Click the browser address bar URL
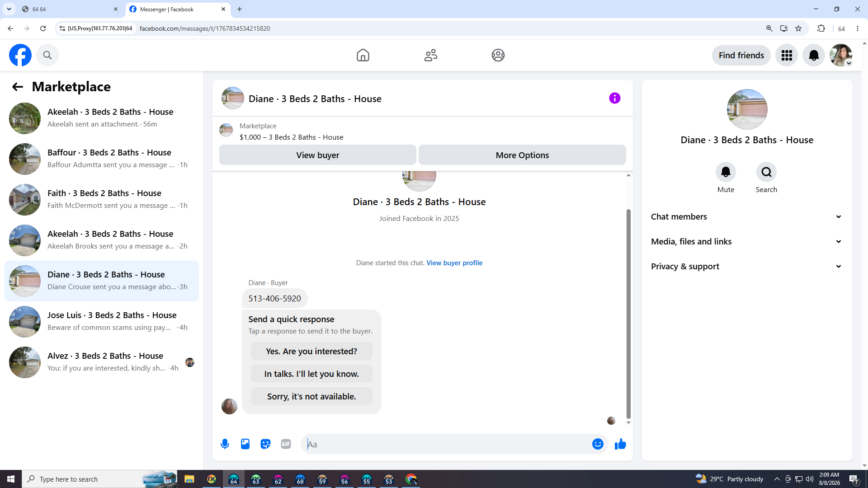The height and width of the screenshot is (488, 868). (205, 28)
